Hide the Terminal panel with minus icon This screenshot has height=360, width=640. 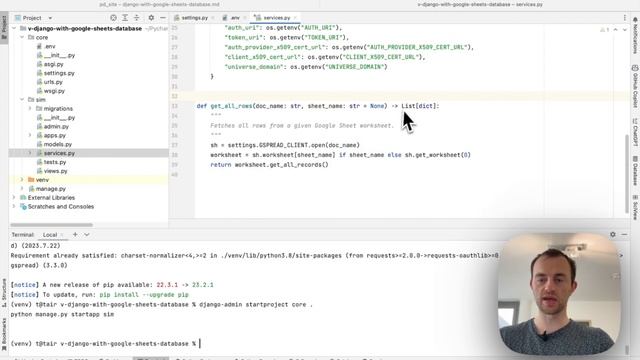624,235
